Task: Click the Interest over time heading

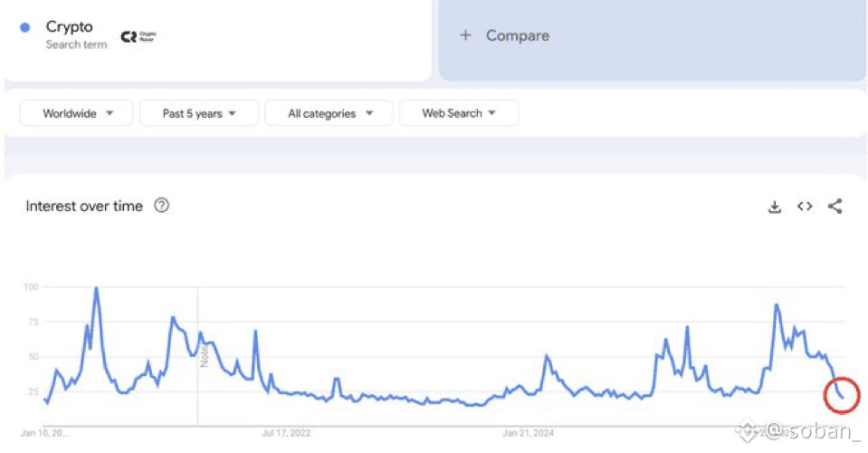Action: point(84,206)
